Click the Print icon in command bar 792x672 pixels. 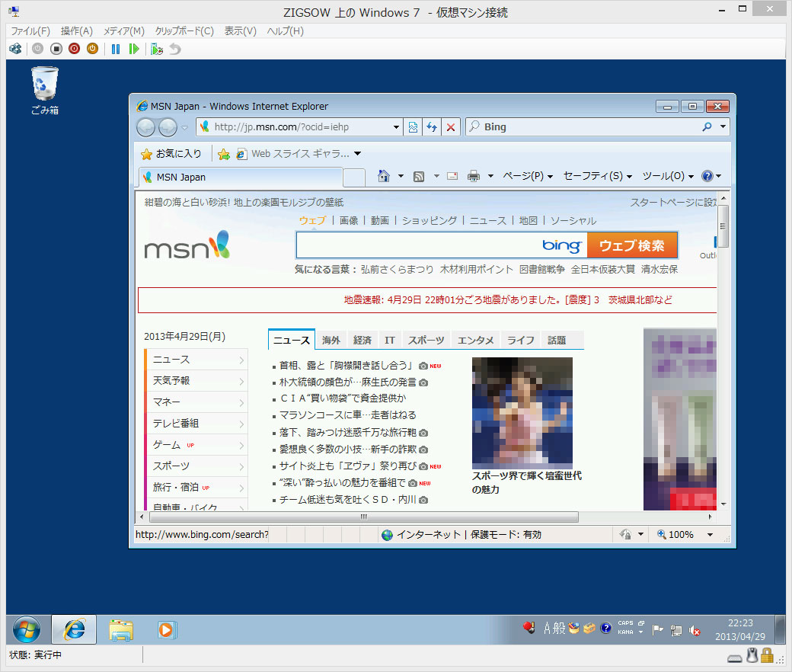[473, 176]
